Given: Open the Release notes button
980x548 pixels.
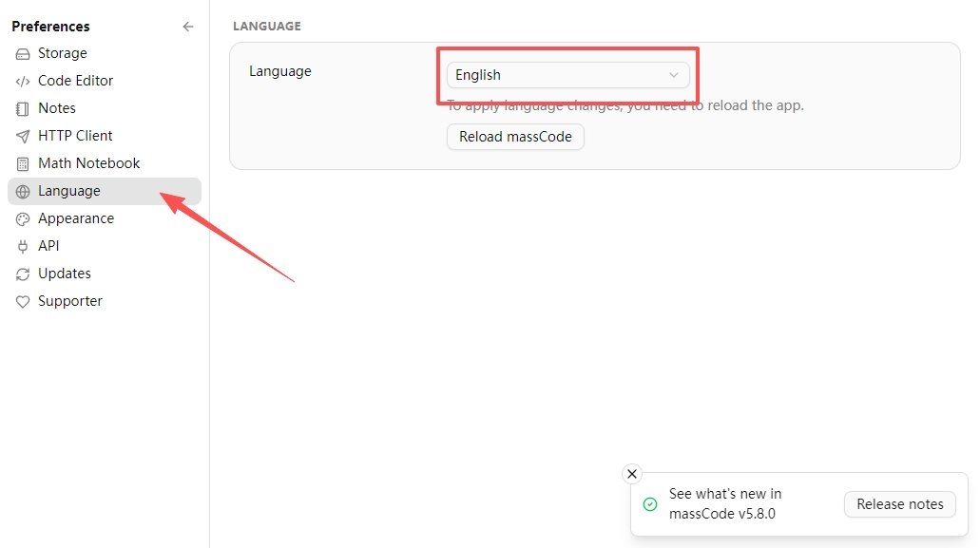Looking at the screenshot, I should [x=900, y=504].
